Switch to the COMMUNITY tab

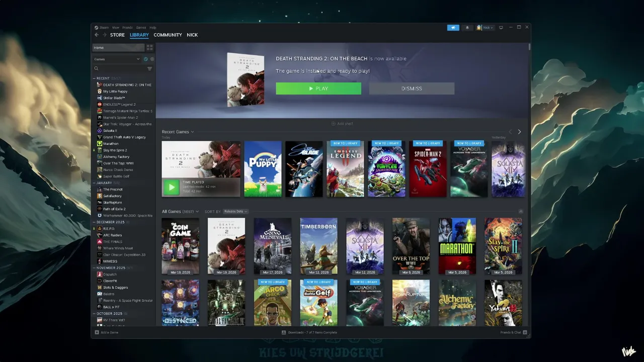click(x=168, y=35)
